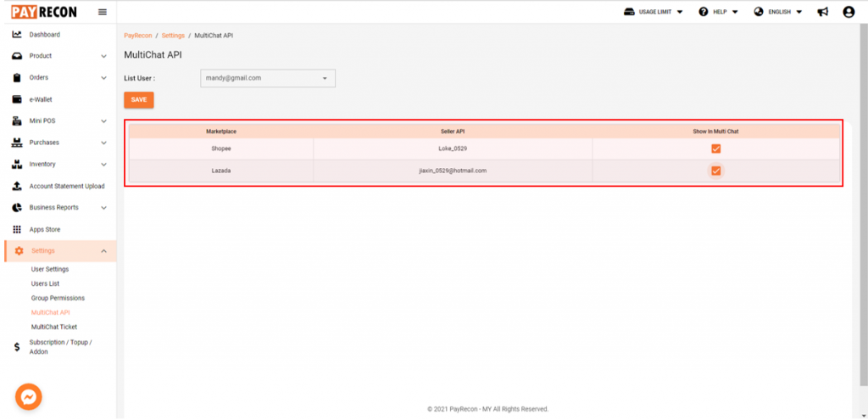Uncheck Show In Multi Chat for Shopee
Screen dimensions: 868x420
pyautogui.click(x=715, y=148)
